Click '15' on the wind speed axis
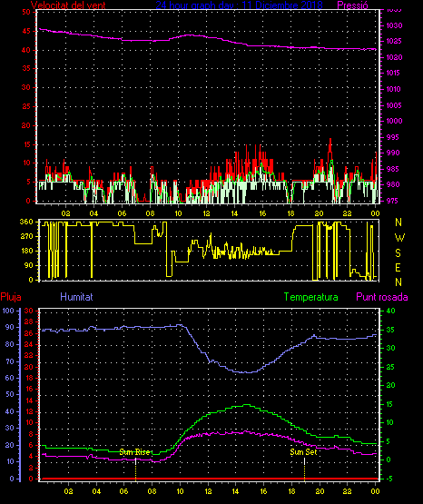 [x=26, y=144]
